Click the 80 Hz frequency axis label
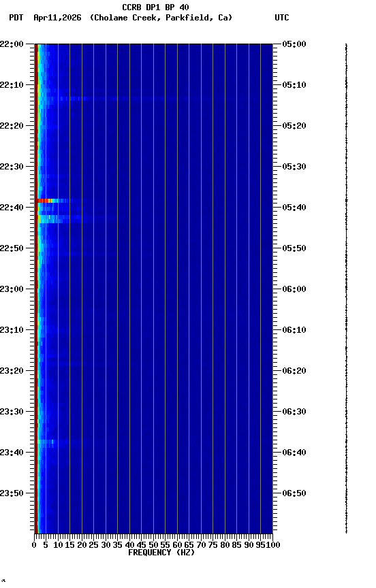376x588 pixels. 225,545
